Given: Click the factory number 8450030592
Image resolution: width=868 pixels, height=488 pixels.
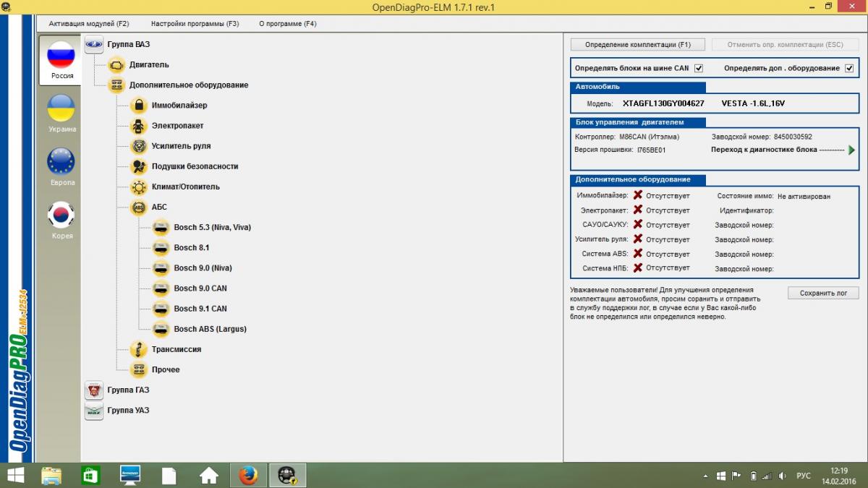Looking at the screenshot, I should click(x=793, y=137).
